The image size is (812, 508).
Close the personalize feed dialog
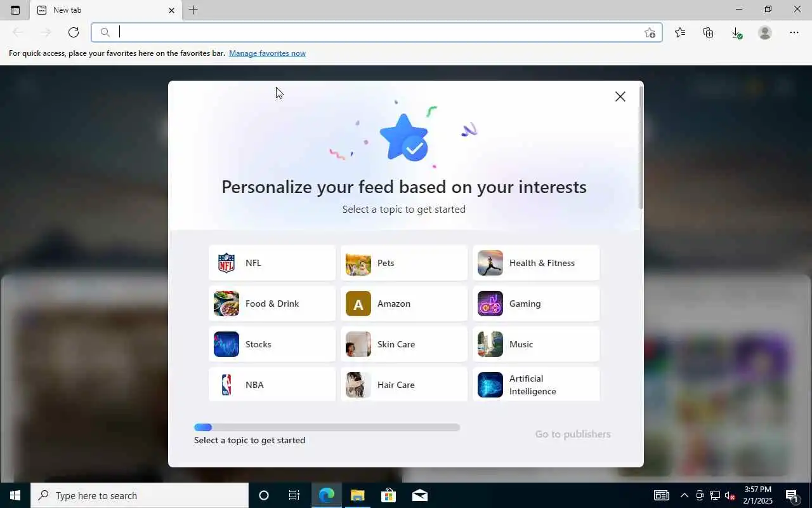tap(620, 97)
